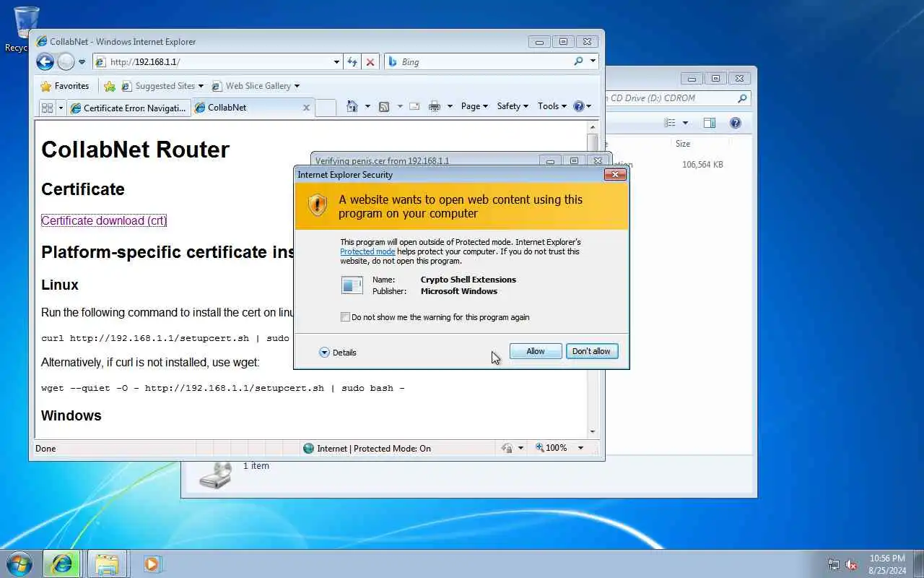Open the Home button dropdown arrow
924x578 pixels.
pos(367,106)
